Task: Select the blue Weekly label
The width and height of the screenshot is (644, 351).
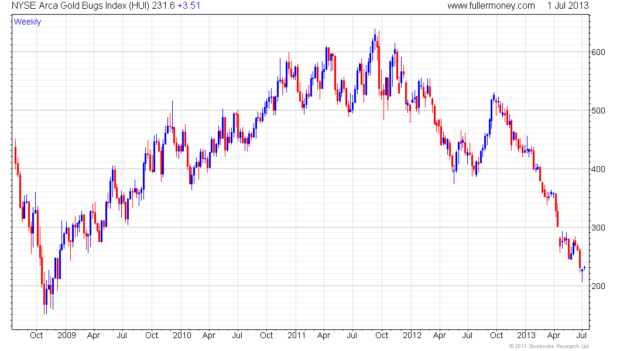Action: point(28,22)
